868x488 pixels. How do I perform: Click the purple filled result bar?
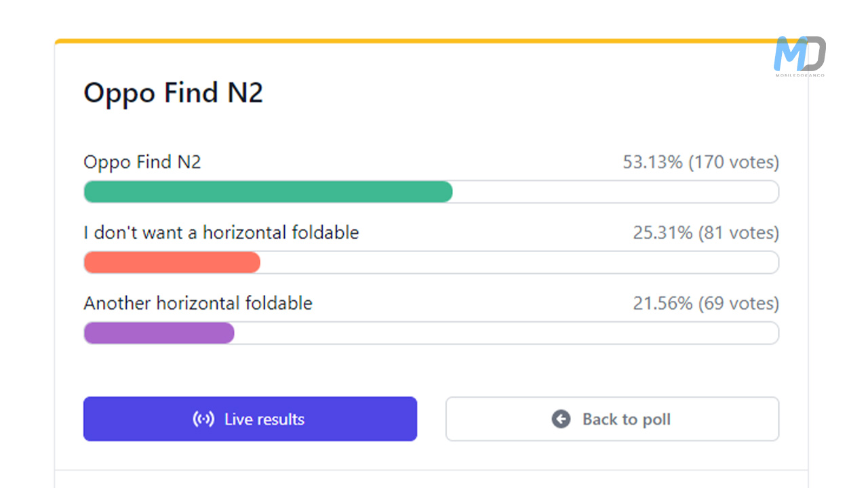pos(159,333)
